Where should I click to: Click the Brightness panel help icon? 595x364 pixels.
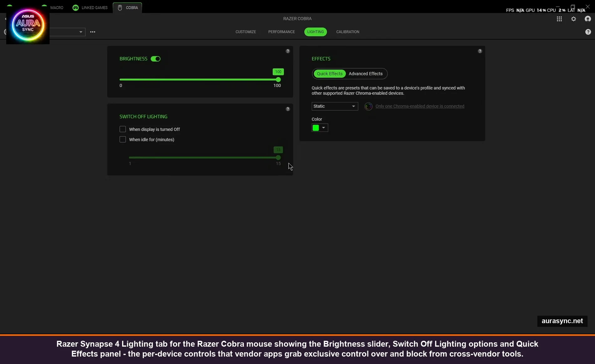click(288, 51)
